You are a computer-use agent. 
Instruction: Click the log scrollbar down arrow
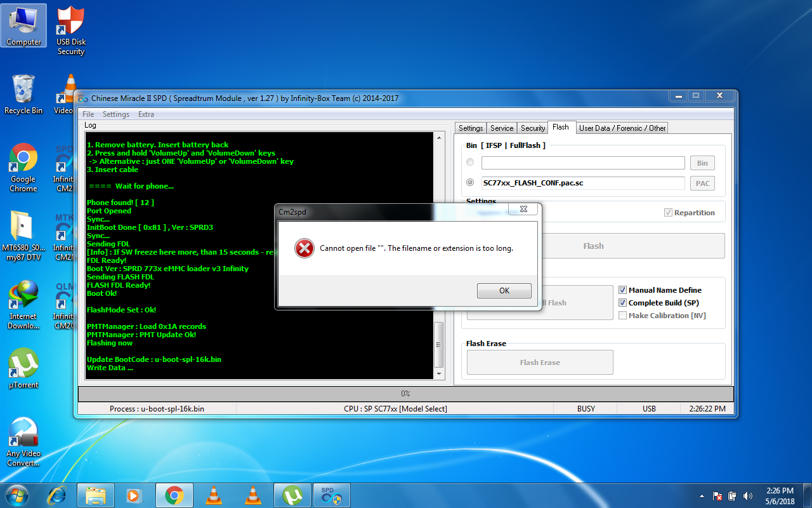pyautogui.click(x=438, y=374)
